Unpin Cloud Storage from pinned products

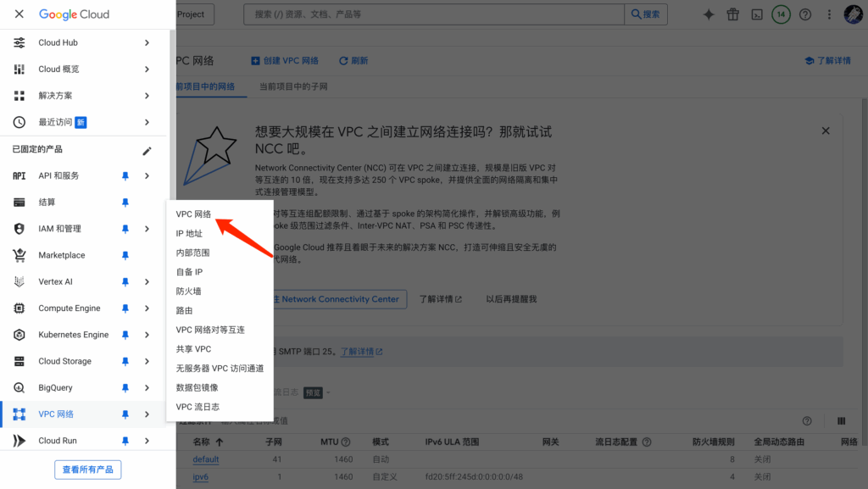pyautogui.click(x=125, y=361)
